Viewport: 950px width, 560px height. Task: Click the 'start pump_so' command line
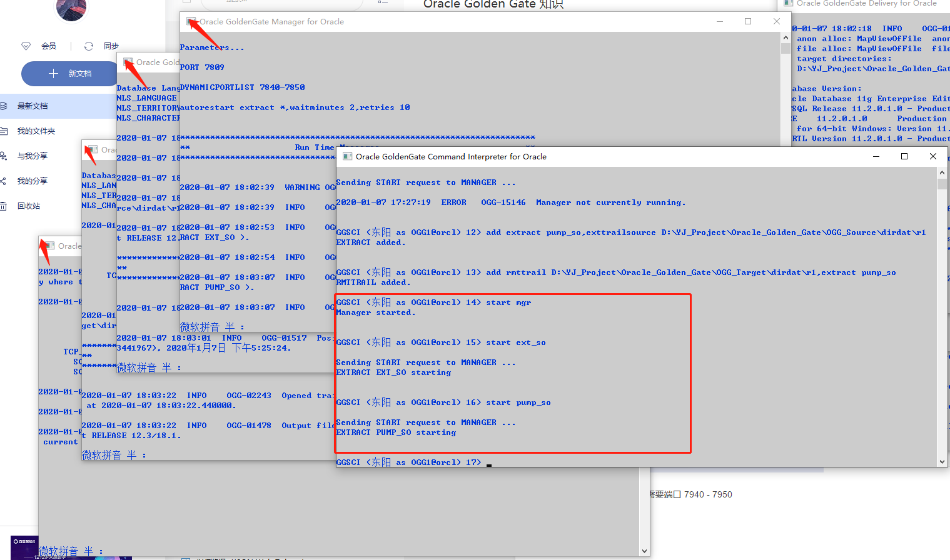pos(443,402)
